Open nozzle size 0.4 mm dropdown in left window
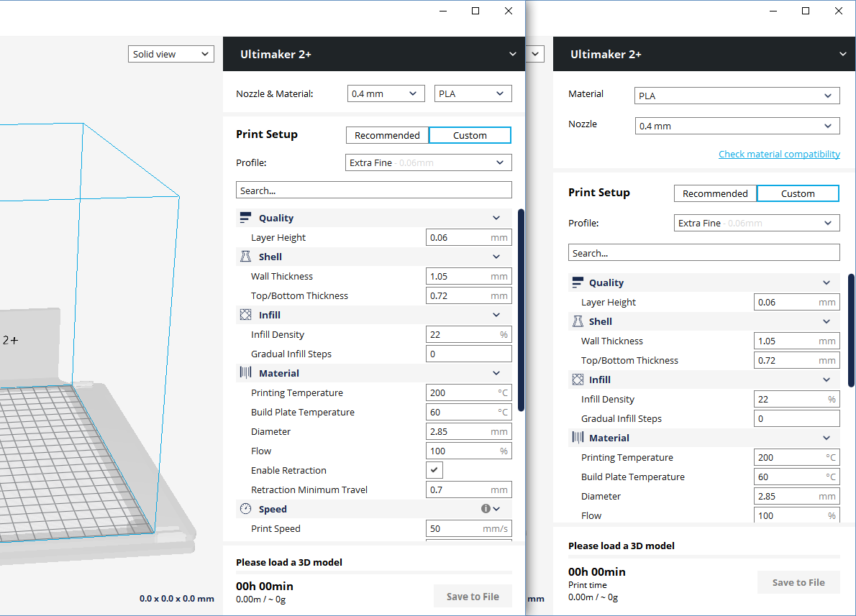Viewport: 856px width, 616px height. (x=386, y=94)
